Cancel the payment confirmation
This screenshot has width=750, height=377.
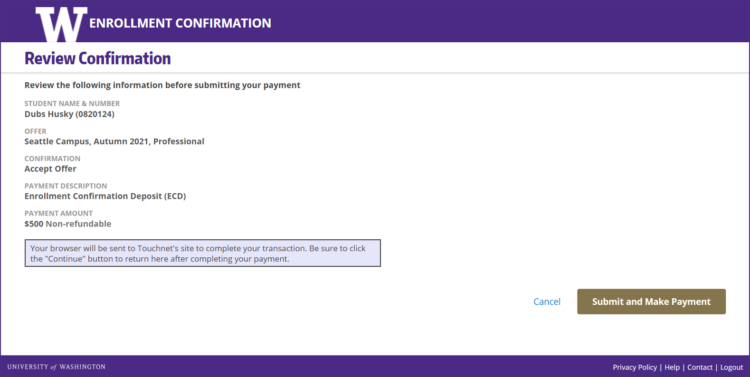pyautogui.click(x=547, y=302)
